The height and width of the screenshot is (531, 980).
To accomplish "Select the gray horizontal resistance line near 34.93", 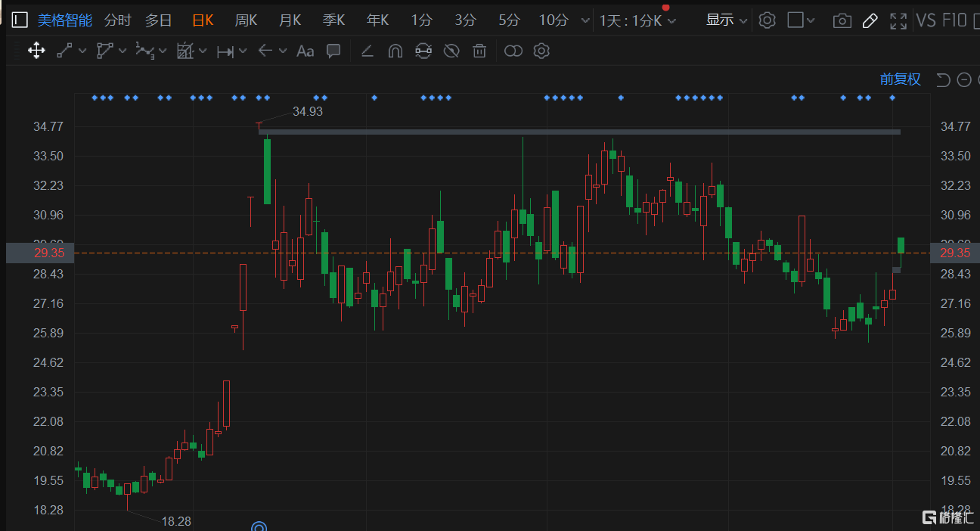I will 579,132.
